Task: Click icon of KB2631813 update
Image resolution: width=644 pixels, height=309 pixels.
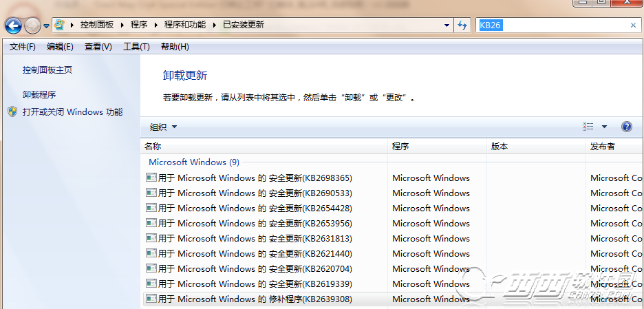Action: point(151,238)
